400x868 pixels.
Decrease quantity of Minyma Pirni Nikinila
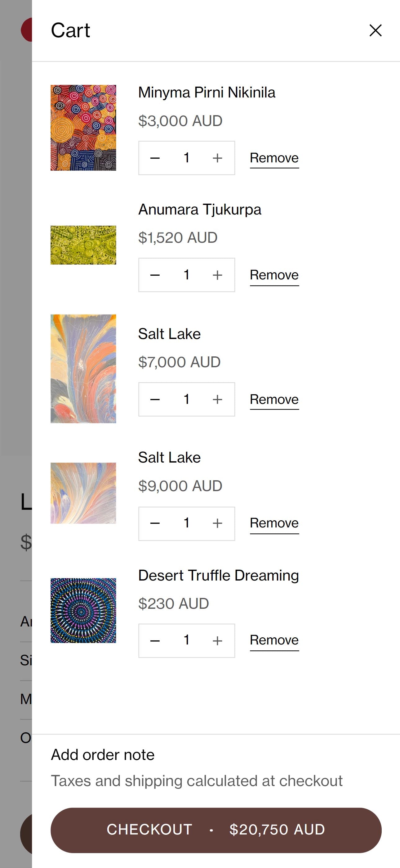155,158
